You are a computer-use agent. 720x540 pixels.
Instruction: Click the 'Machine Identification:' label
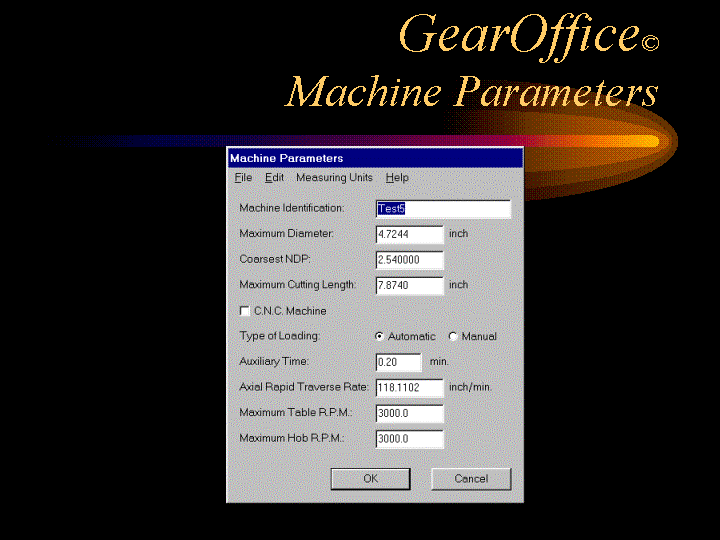(292, 208)
